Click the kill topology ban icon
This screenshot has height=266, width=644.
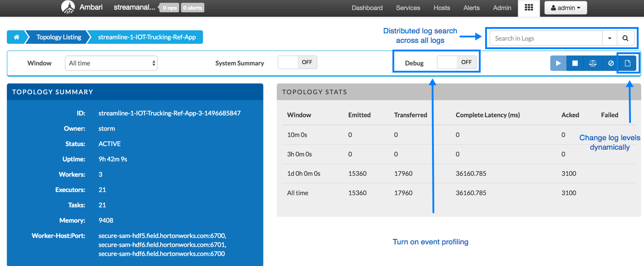click(611, 64)
